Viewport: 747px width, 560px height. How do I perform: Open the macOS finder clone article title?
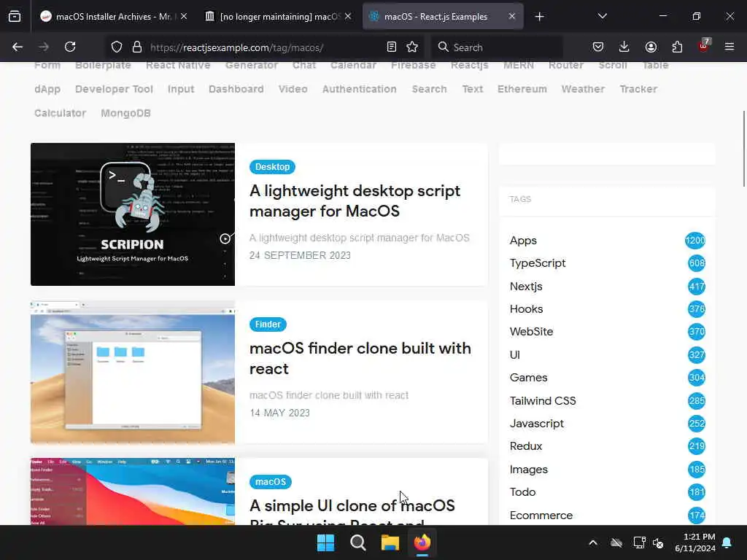pos(360,359)
